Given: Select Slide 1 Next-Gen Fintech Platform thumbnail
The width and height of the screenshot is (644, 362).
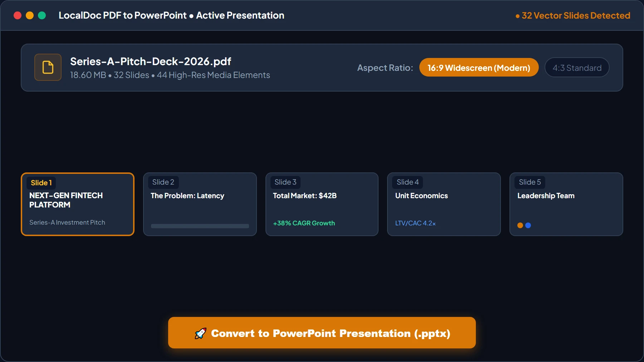Looking at the screenshot, I should (78, 204).
